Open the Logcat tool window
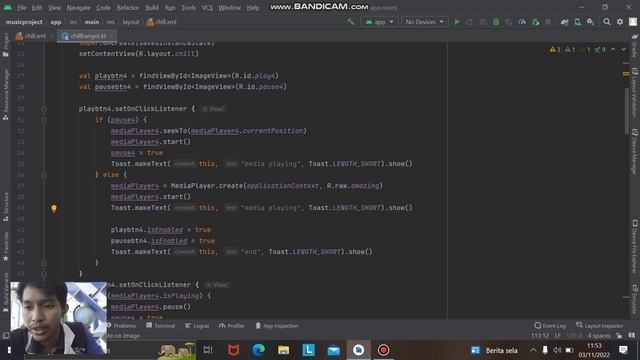The width and height of the screenshot is (640, 360). pyautogui.click(x=197, y=326)
